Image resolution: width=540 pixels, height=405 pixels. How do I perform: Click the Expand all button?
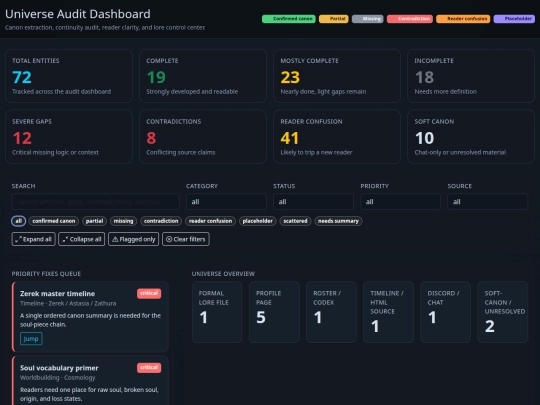click(33, 239)
